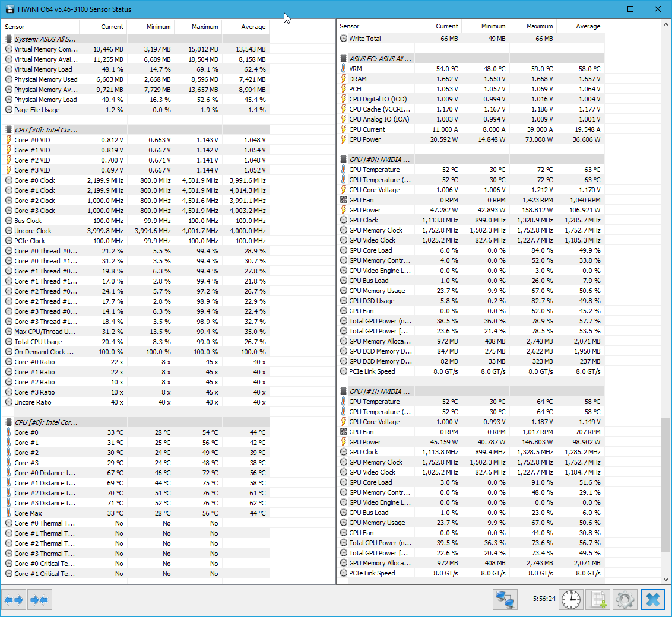Click the right pane vertical scrollbar thumb
This screenshot has height=617, width=672.
coord(667,484)
